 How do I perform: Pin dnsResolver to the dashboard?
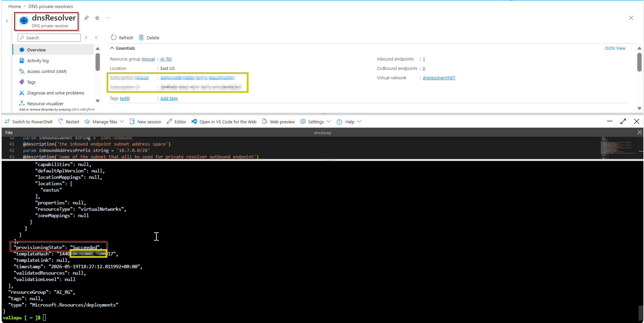(x=86, y=18)
